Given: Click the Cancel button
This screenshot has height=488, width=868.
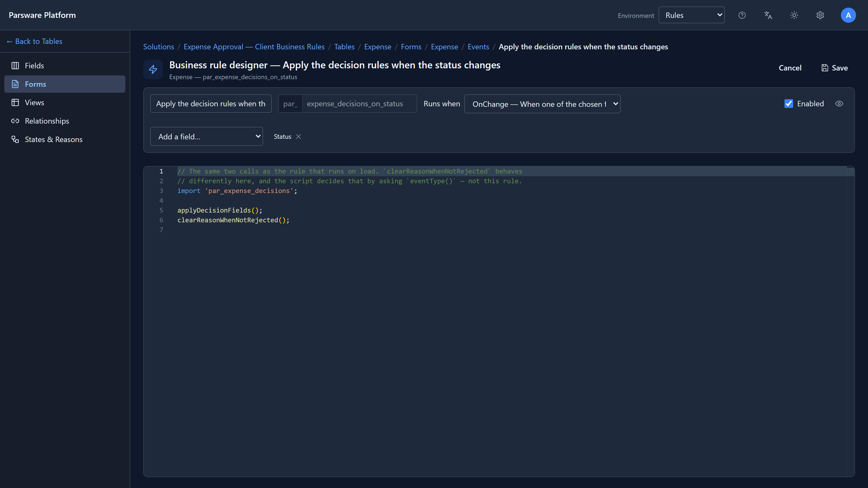Looking at the screenshot, I should point(790,68).
